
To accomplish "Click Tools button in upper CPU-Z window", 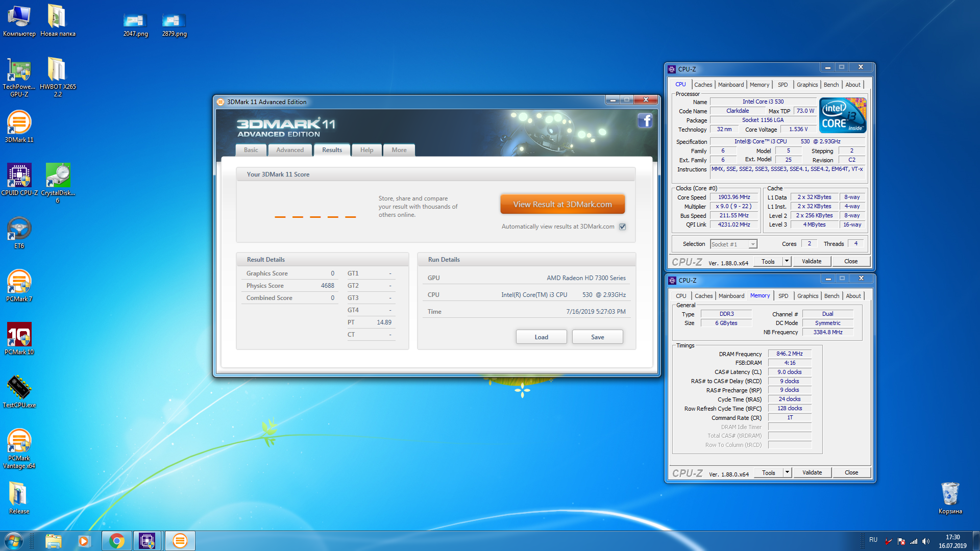I will [x=768, y=261].
